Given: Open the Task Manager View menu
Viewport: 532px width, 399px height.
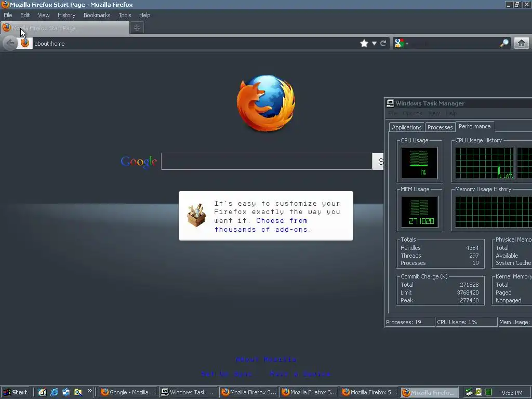Looking at the screenshot, I should tap(434, 113).
